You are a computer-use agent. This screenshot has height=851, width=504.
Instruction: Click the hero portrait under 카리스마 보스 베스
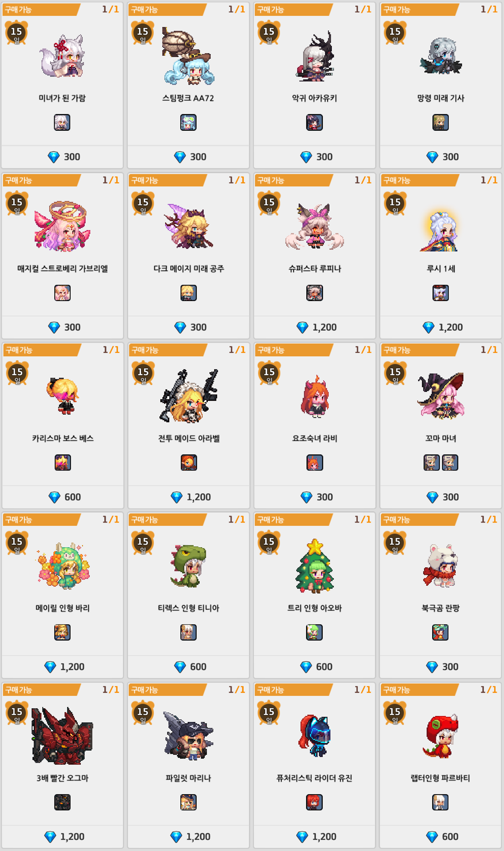coord(63,462)
